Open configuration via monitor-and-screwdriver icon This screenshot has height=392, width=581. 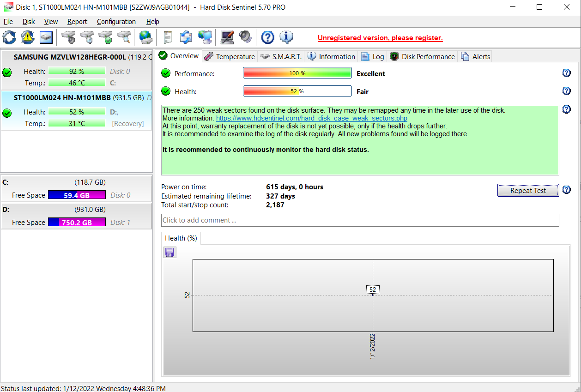pyautogui.click(x=227, y=37)
